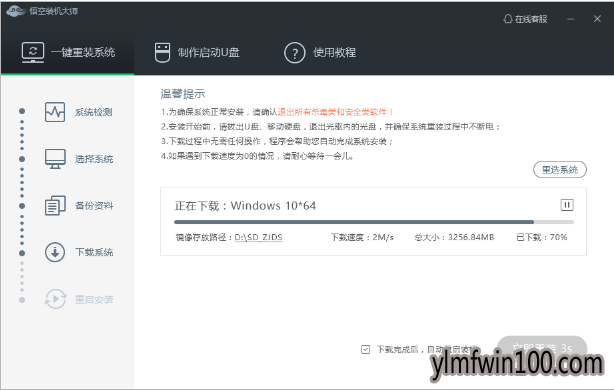The width and height of the screenshot is (614, 390).
Task: Select the 选择系统 step label
Action: pyautogui.click(x=94, y=159)
